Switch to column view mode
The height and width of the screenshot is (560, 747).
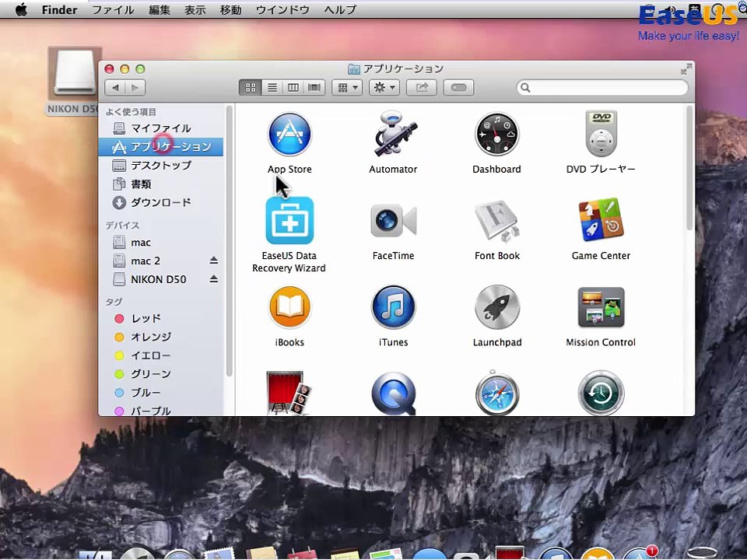click(293, 88)
